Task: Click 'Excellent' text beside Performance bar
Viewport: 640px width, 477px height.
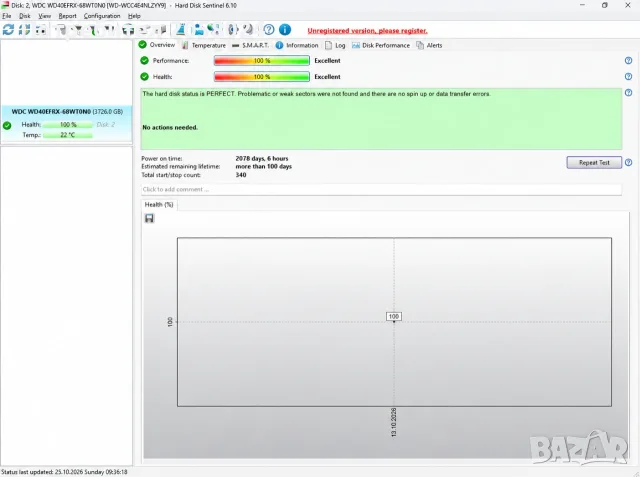Action: pos(327,60)
